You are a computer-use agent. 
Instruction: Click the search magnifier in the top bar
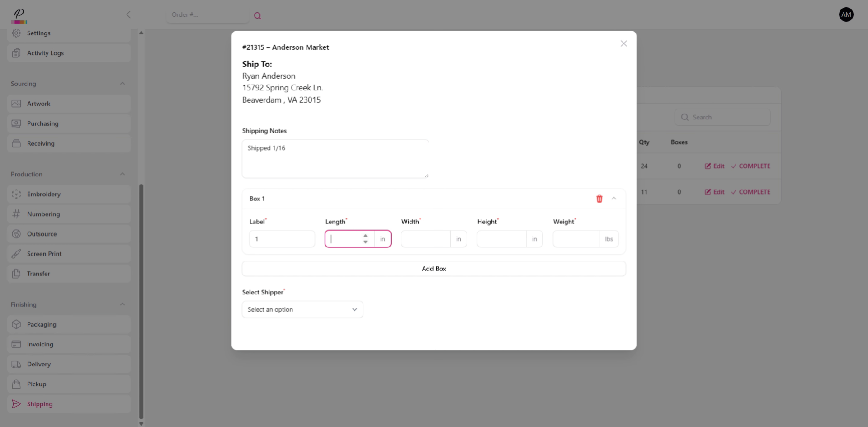click(x=258, y=15)
